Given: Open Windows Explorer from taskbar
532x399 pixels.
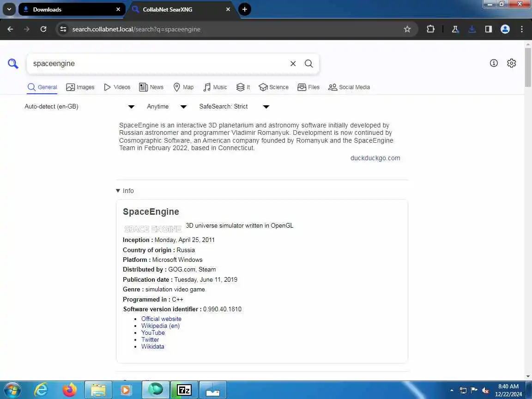Looking at the screenshot, I should coord(98,390).
